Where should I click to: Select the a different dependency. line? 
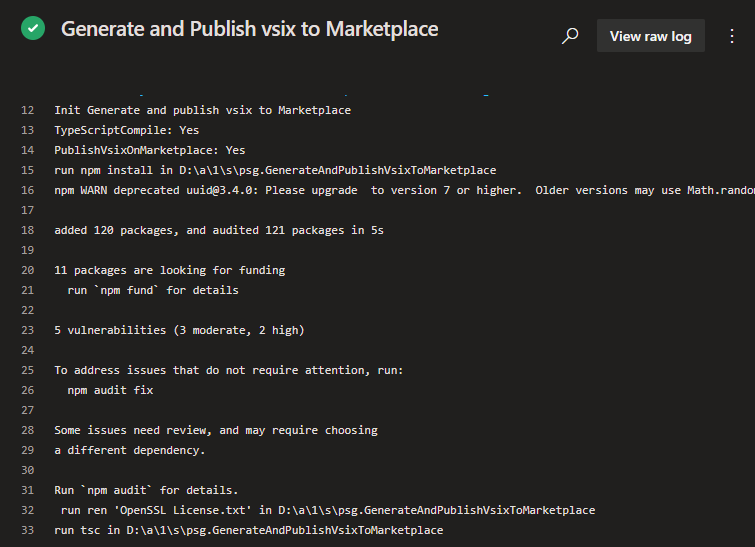point(130,450)
